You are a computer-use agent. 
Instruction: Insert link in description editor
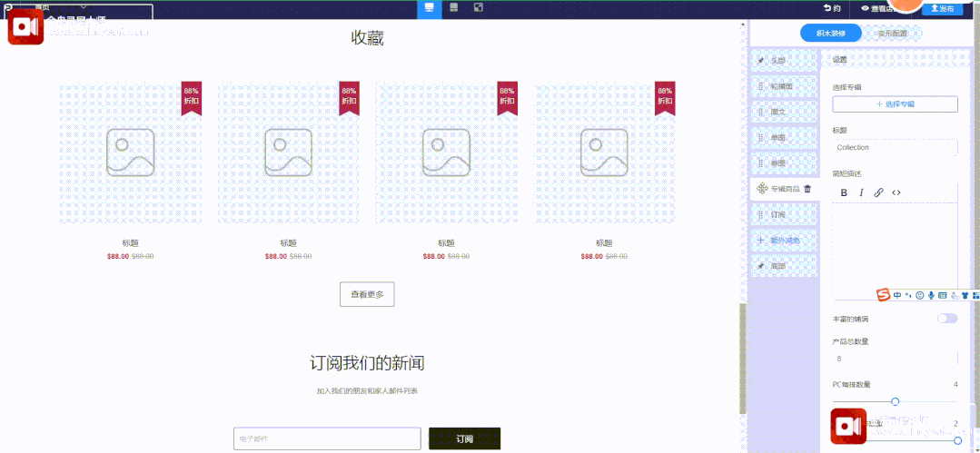click(878, 192)
